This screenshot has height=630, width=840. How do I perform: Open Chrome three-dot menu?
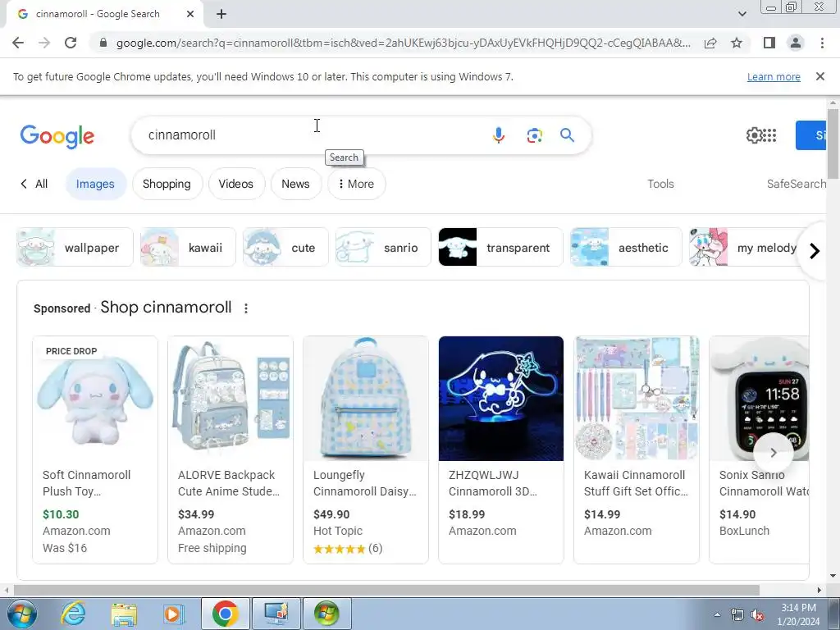(x=822, y=43)
